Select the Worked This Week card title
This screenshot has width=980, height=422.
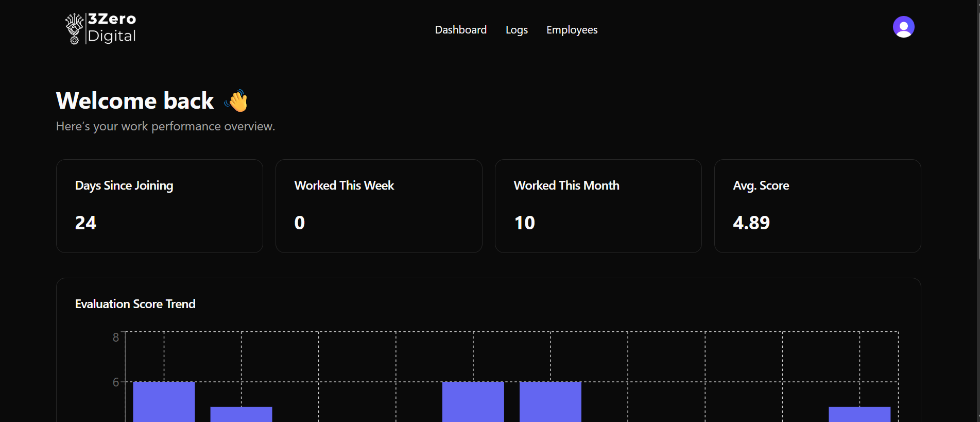coord(344,185)
